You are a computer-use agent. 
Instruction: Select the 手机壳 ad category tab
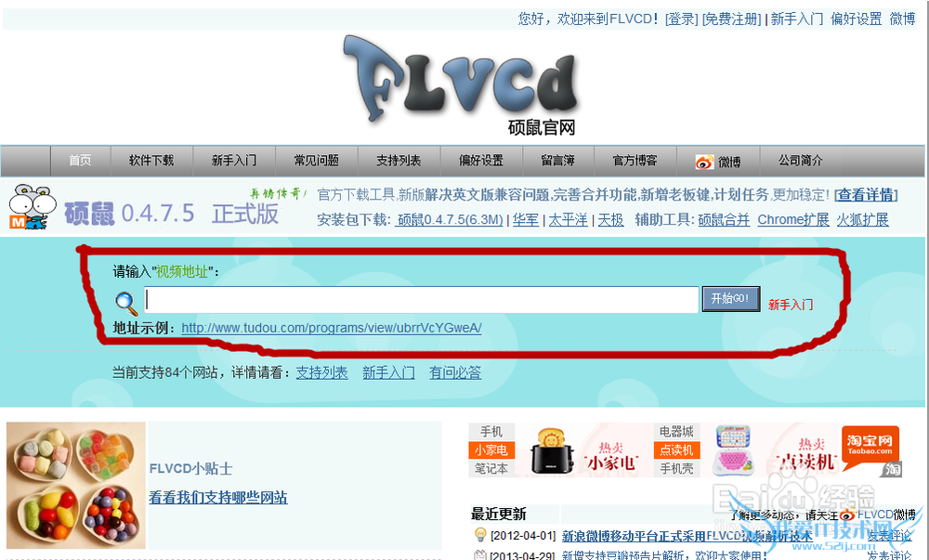[x=676, y=468]
